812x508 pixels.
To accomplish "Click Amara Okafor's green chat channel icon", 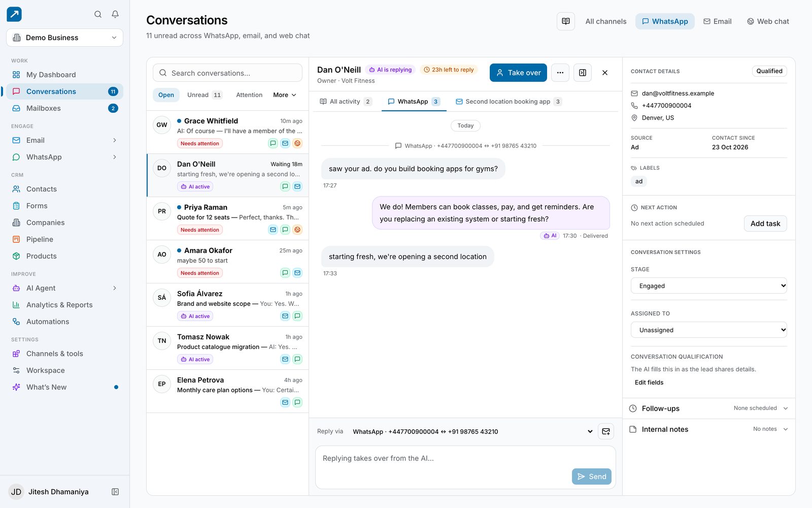I will click(285, 273).
